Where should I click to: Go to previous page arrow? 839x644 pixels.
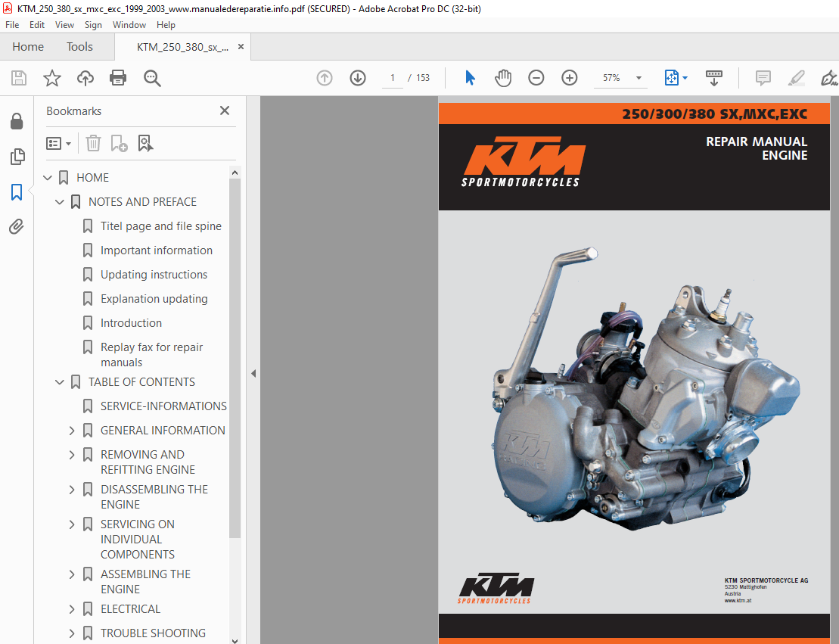(x=325, y=78)
